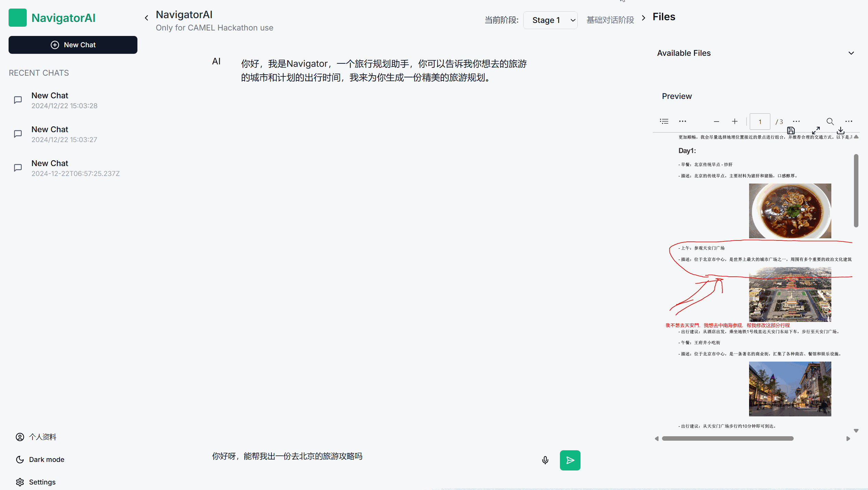
Task: Download the previewed file
Action: [841, 130]
